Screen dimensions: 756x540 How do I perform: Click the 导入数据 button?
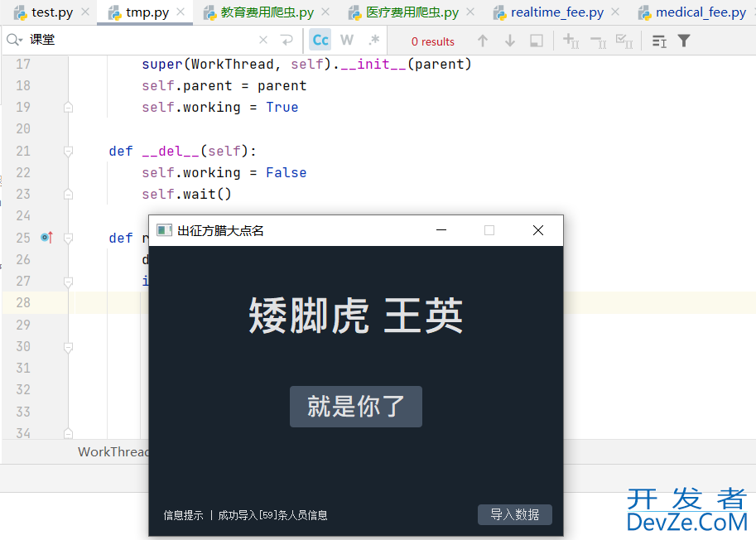(515, 514)
